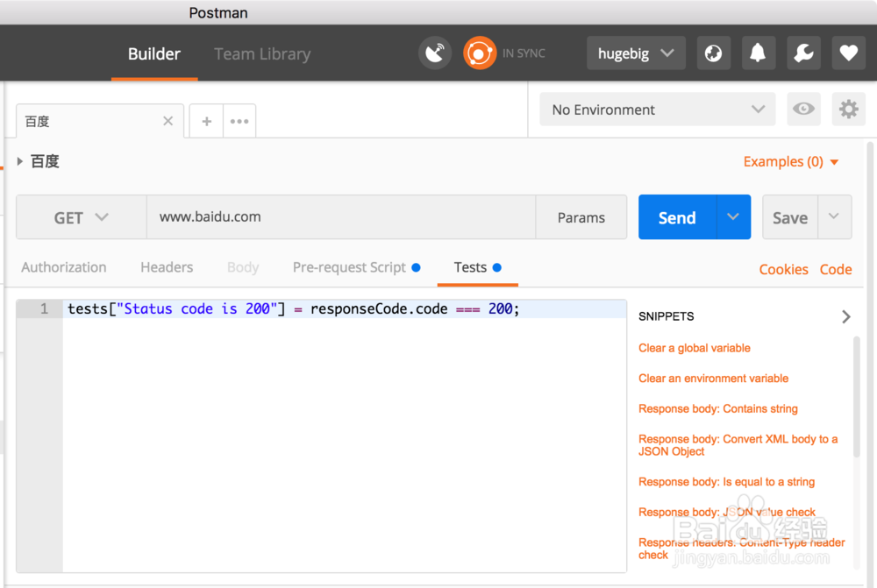The width and height of the screenshot is (877, 588).
Task: Insert 'Response body: Is equal to a string' snippet
Action: (726, 482)
